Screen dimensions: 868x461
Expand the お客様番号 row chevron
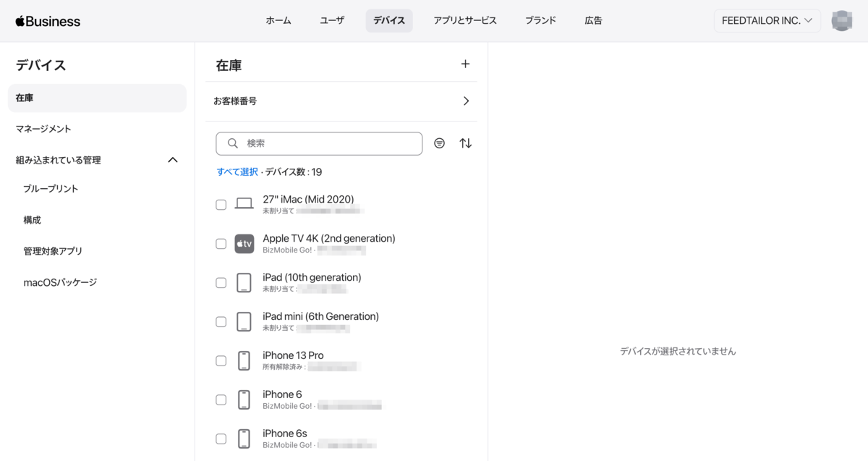pyautogui.click(x=466, y=101)
